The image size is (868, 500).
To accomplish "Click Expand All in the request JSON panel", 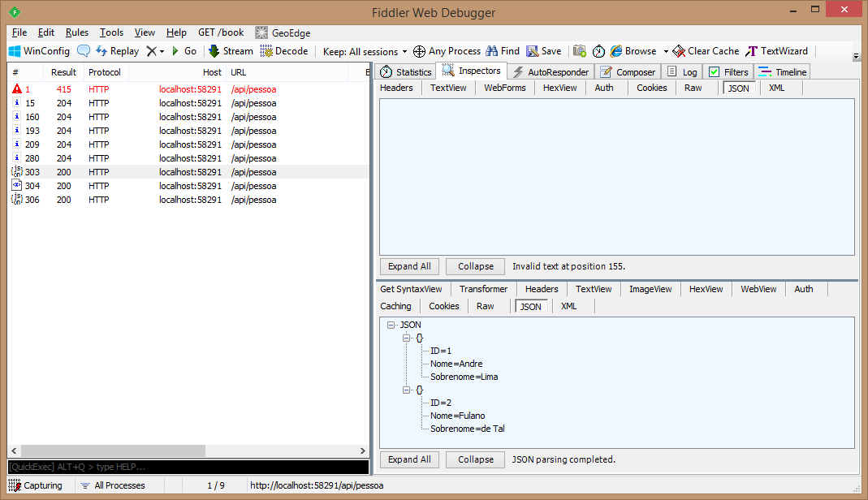I will [x=410, y=266].
